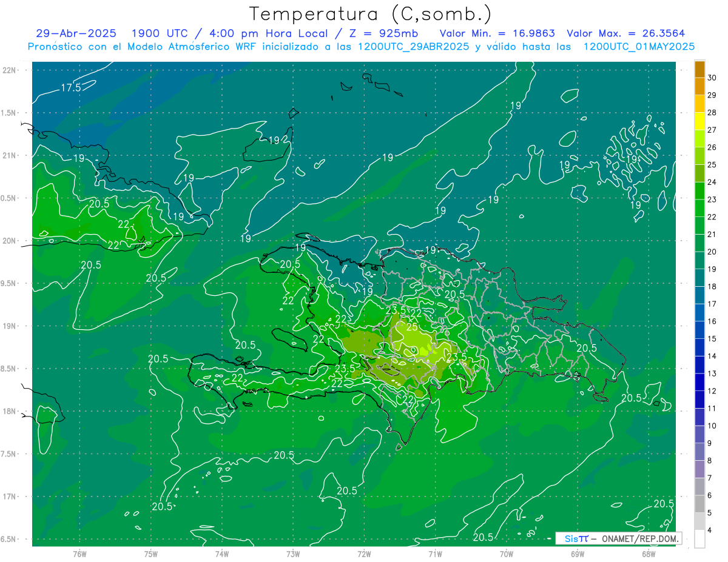Click the '71W' longitude axis label
Viewport: 728px width, 562px height.
pos(435,554)
